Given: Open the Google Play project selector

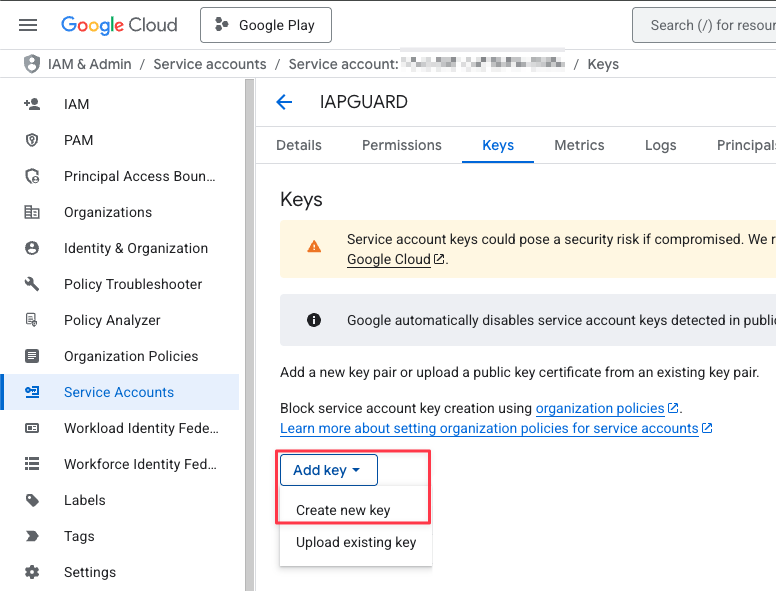Looking at the screenshot, I should [265, 25].
